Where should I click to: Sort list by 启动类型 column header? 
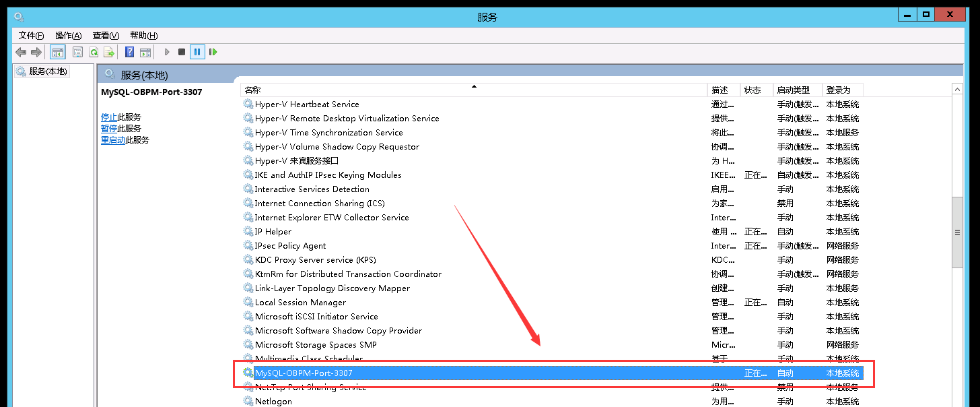(x=798, y=90)
